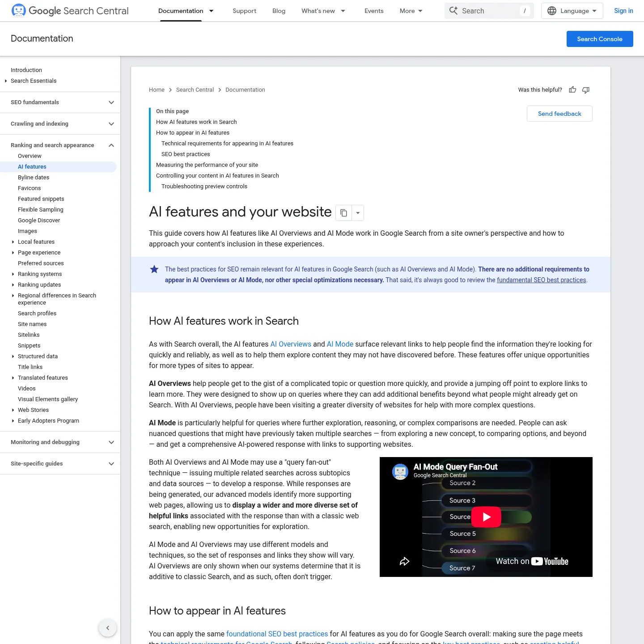This screenshot has height=644, width=644.
Task: Click the Send feedback button
Action: 559,114
